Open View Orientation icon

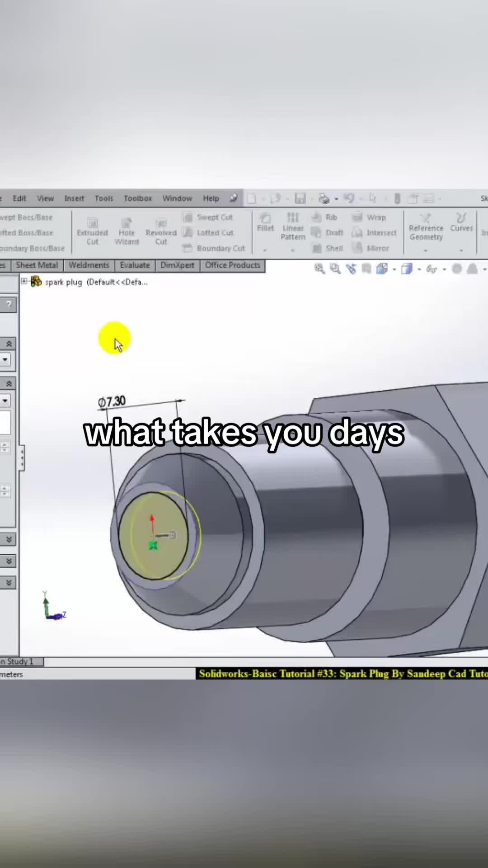coord(382,269)
